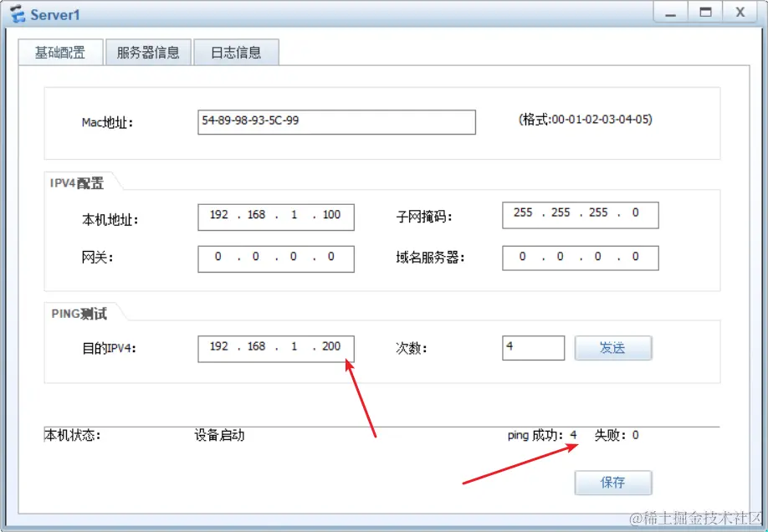Click the 子网掩码 field
The width and height of the screenshot is (768, 532).
pos(581,215)
